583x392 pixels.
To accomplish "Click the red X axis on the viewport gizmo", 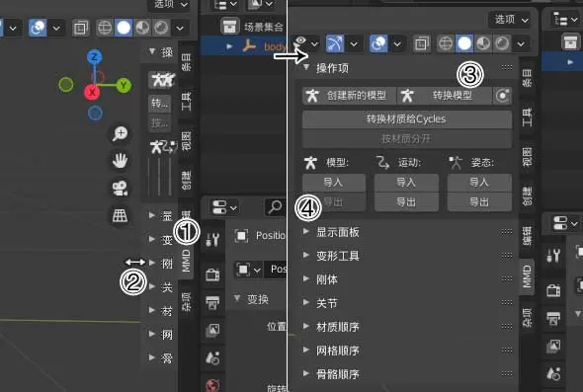I will tap(92, 92).
